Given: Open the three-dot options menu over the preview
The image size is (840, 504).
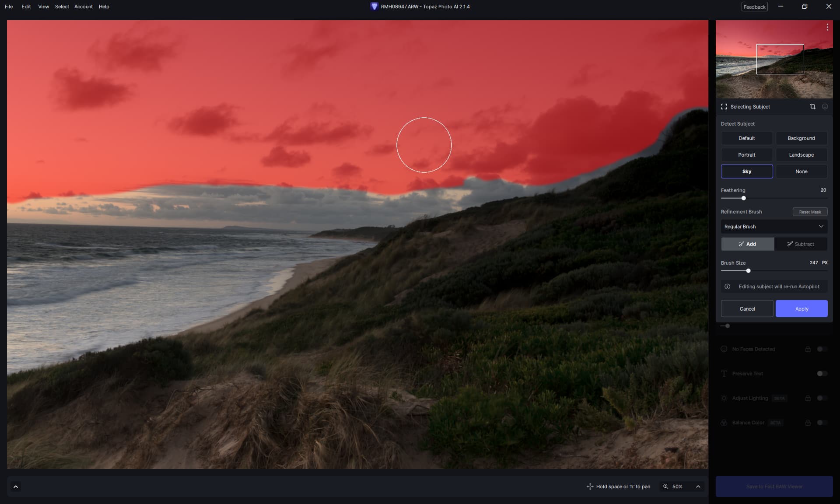Looking at the screenshot, I should point(827,27).
